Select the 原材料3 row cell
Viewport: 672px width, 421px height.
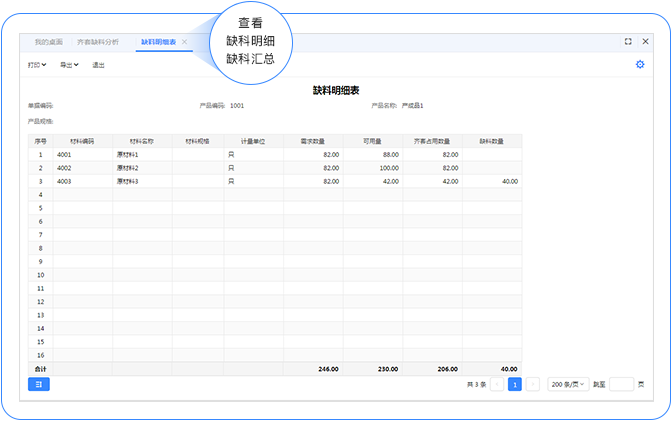141,181
